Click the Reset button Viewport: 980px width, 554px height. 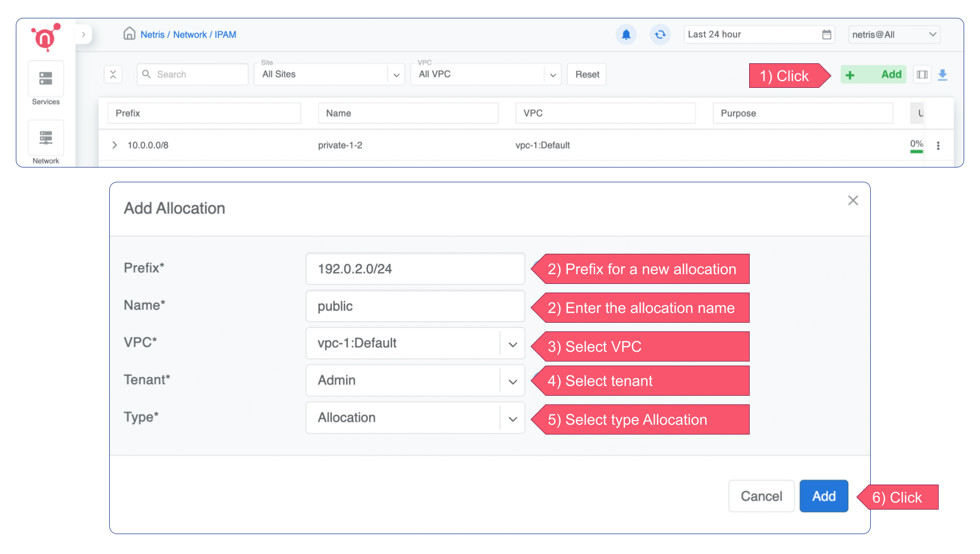tap(586, 74)
